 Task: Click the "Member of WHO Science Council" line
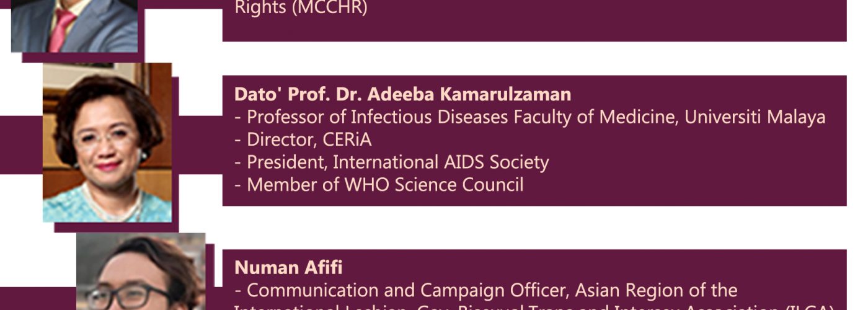pyautogui.click(x=384, y=184)
